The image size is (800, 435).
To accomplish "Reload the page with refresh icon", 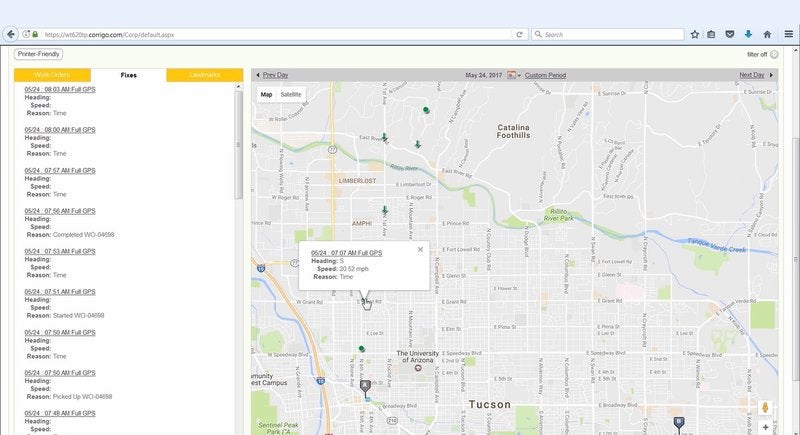I will (x=520, y=34).
